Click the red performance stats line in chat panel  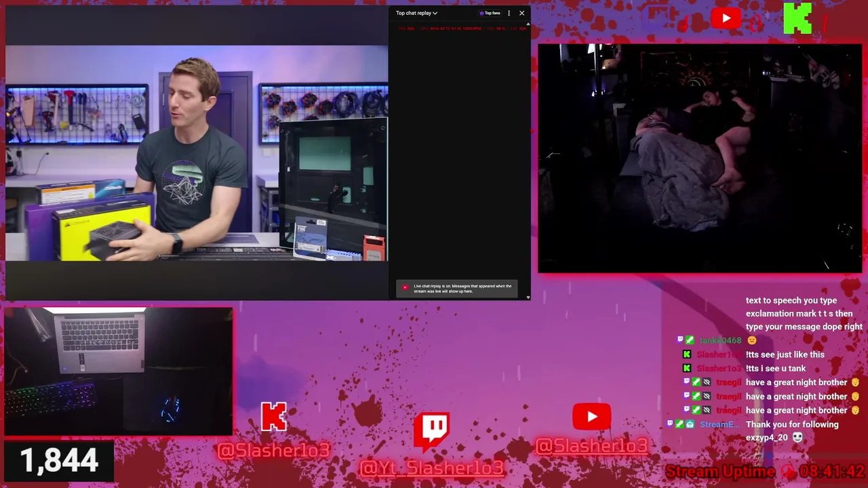461,28
